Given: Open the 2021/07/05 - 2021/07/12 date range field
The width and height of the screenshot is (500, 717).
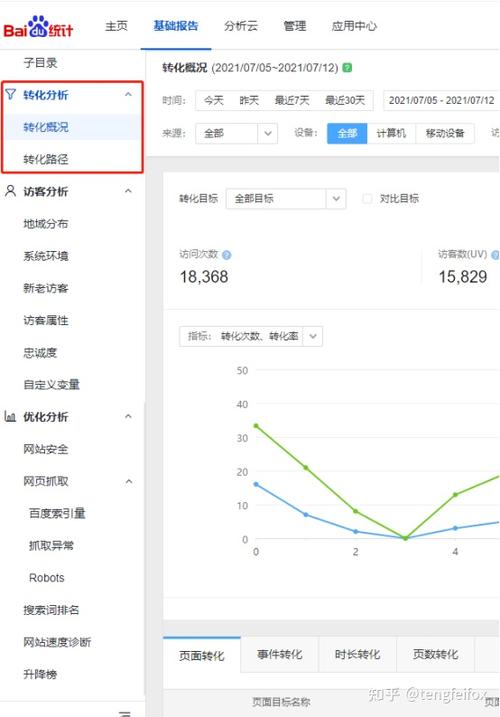Looking at the screenshot, I should [441, 100].
